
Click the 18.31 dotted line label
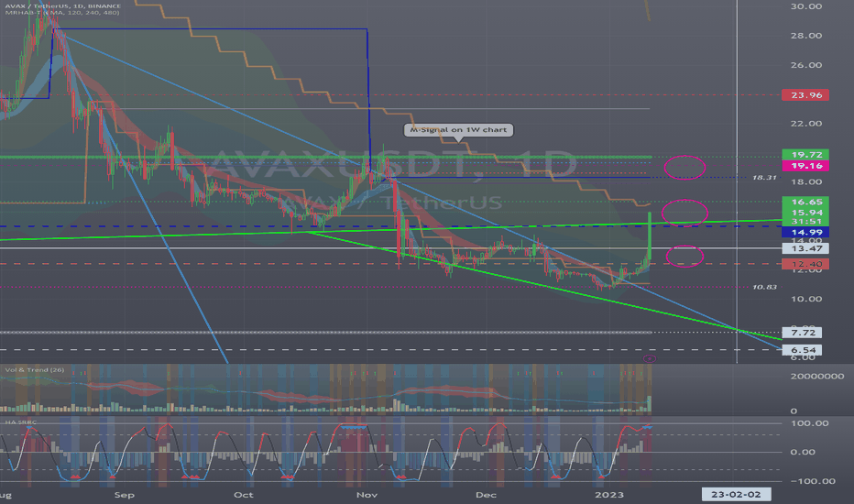764,178
